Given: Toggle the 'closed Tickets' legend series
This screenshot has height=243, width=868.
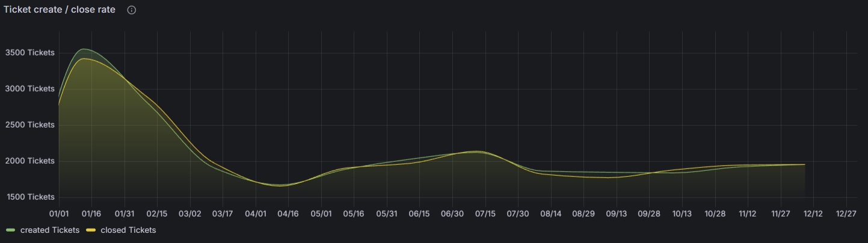Looking at the screenshot, I should click(x=128, y=230).
